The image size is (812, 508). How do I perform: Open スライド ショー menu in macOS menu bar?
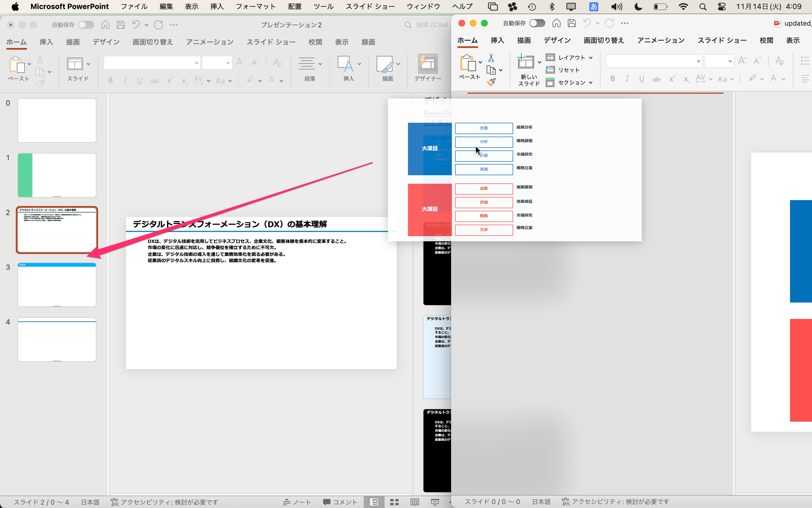[x=370, y=7]
